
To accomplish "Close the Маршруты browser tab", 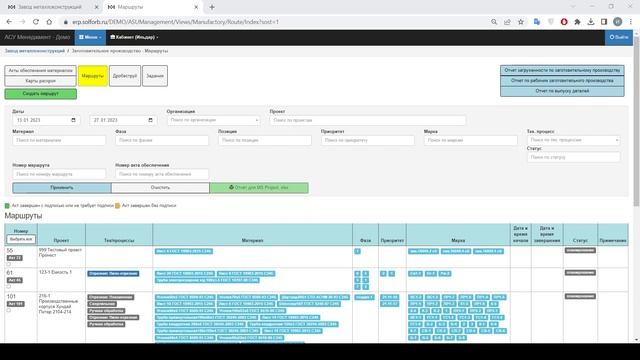I will (x=196, y=7).
